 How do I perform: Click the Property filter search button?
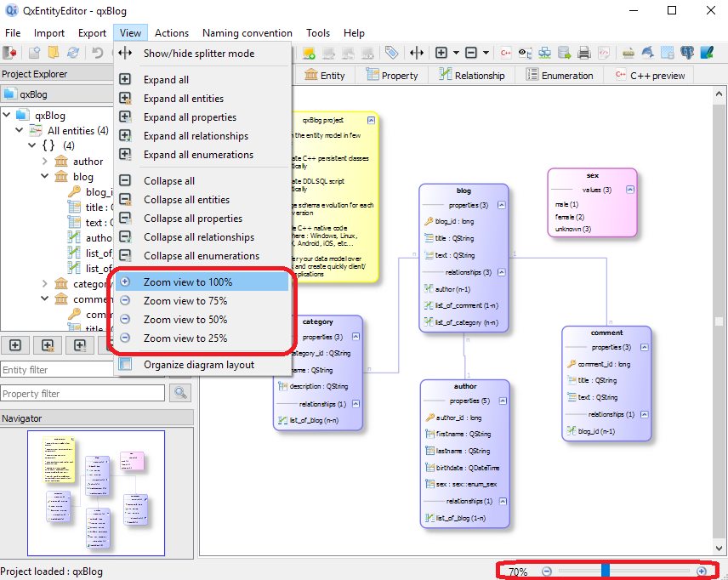point(180,393)
